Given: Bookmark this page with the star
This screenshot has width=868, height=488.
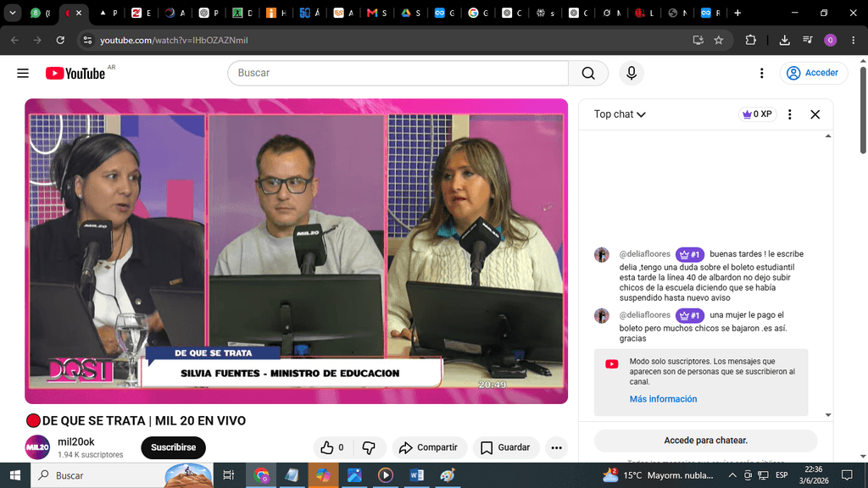Looking at the screenshot, I should pyautogui.click(x=719, y=40).
